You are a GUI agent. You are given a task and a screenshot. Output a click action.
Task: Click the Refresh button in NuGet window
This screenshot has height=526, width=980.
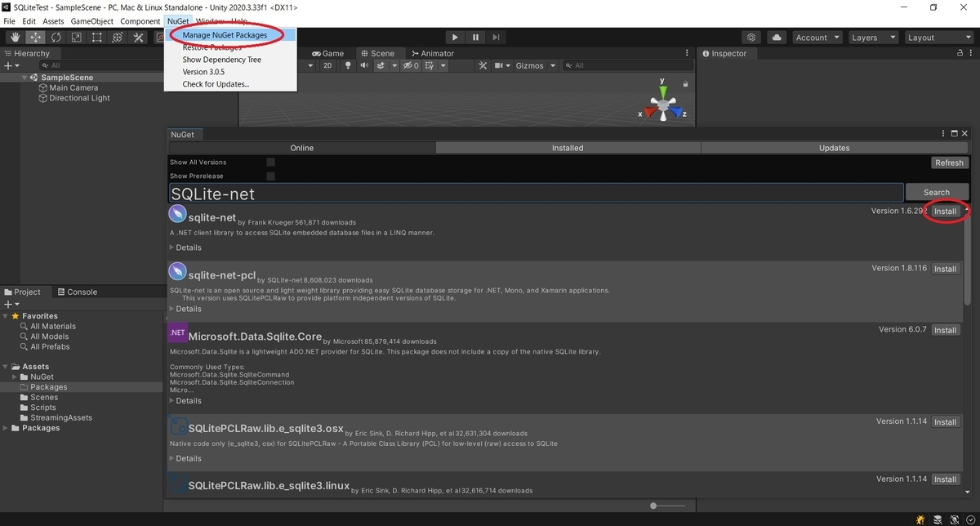[x=949, y=163]
